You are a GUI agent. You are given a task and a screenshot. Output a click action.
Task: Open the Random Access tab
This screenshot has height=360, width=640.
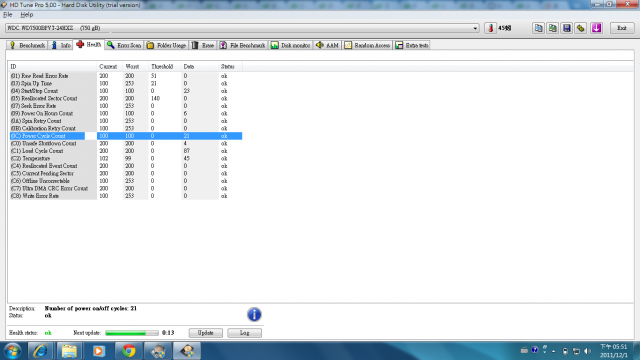coord(367,45)
